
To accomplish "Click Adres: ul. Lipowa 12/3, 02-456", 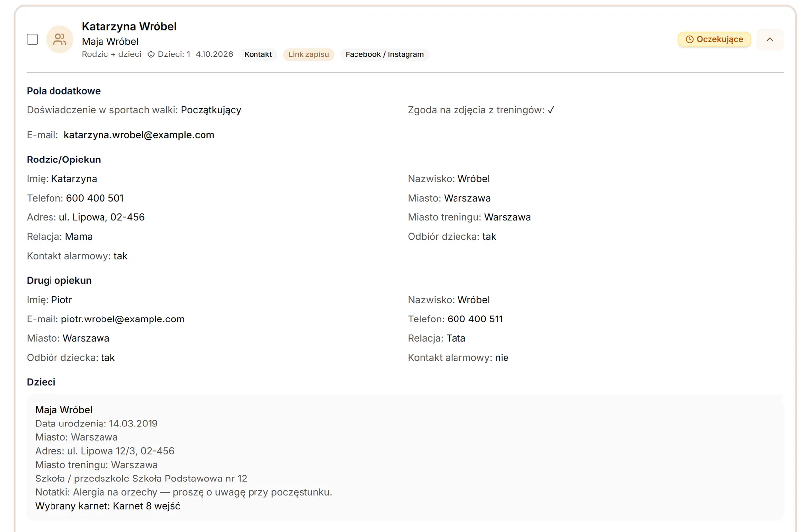I will (x=105, y=451).
